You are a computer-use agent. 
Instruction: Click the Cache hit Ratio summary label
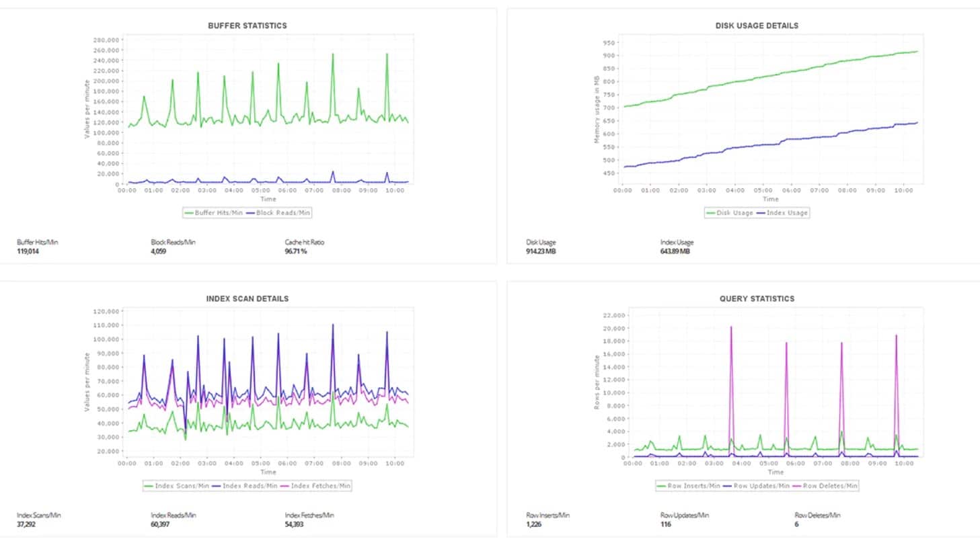coord(305,242)
